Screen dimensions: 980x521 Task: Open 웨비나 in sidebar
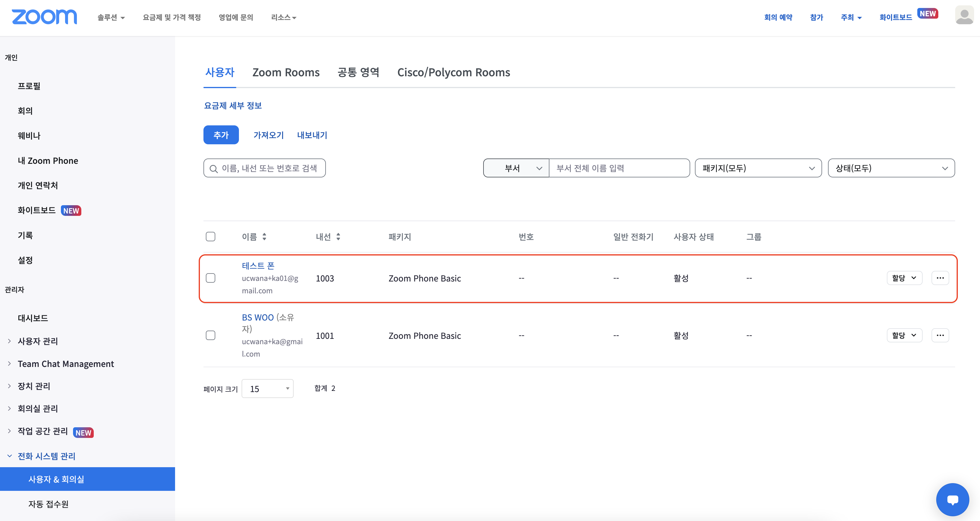point(29,136)
